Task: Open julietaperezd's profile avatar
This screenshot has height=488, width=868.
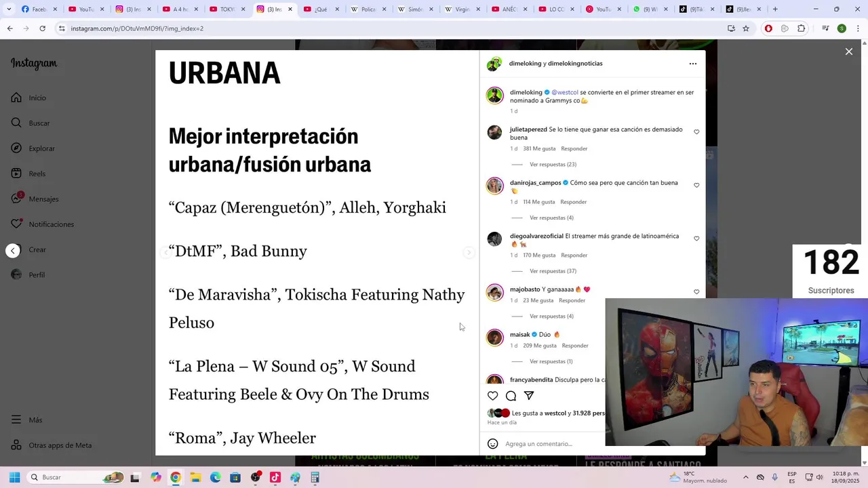Action: [495, 132]
